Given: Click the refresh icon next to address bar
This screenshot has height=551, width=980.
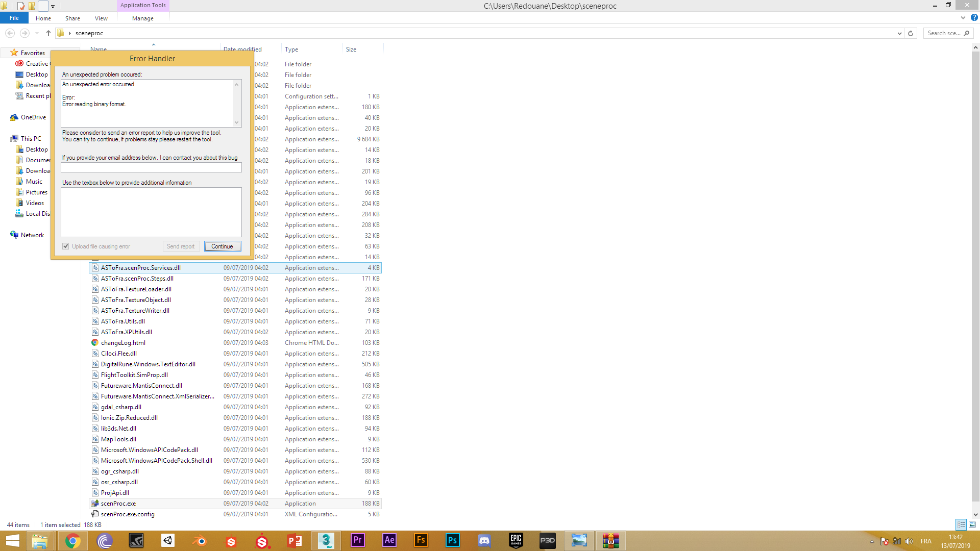Looking at the screenshot, I should point(910,33).
